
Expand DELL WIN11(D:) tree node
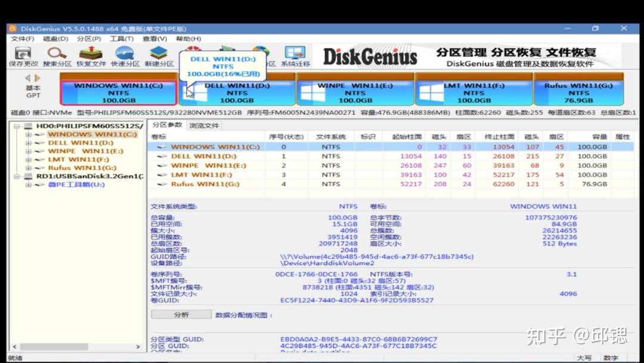tap(29, 143)
